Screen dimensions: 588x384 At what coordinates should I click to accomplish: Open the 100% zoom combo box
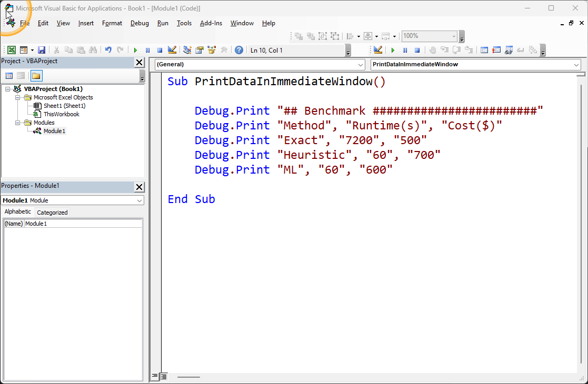(430, 36)
